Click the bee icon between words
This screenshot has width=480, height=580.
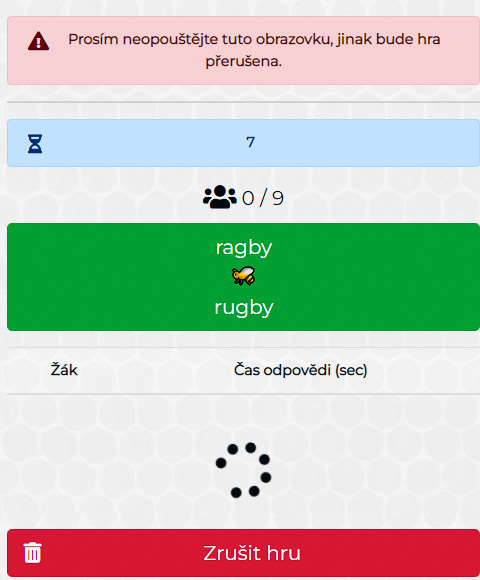pos(243,276)
